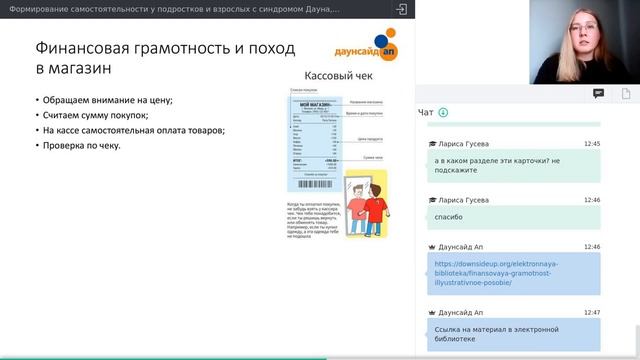Click the presenter webcam video

click(x=584, y=42)
